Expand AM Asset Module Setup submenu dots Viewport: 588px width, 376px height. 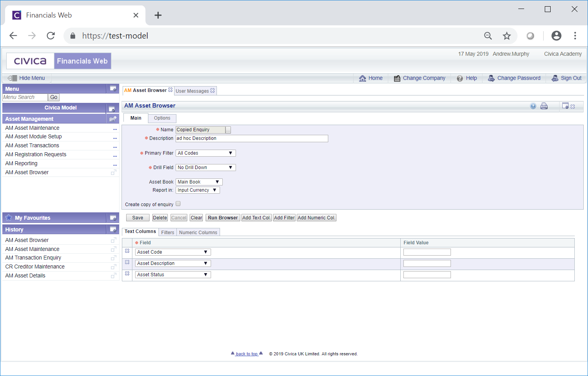[115, 138]
